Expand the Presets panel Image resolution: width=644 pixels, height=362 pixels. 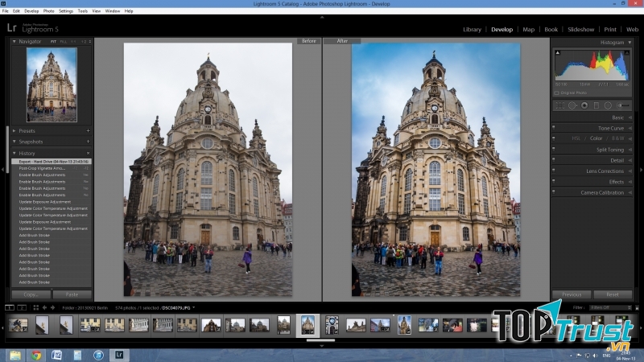(14, 131)
